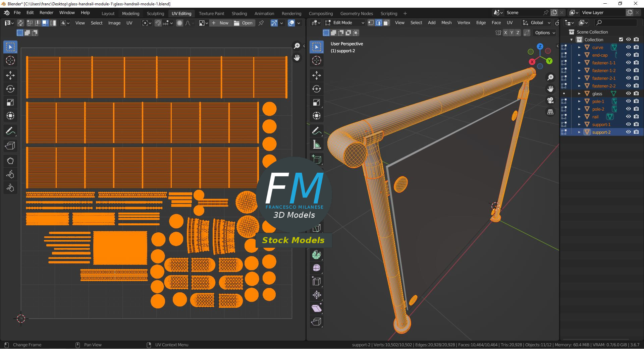
Task: Select the UV editor Annotate tool
Action: 10,131
